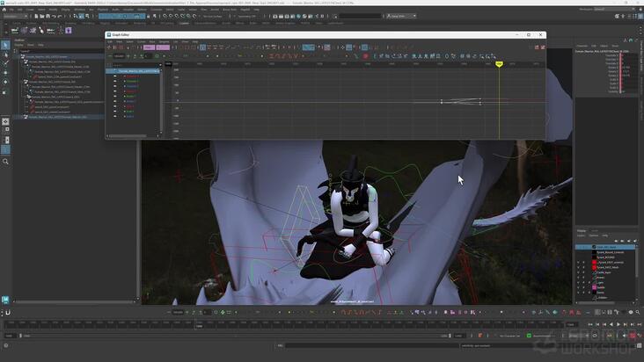Open a scene with the folder icon
The image size is (644, 362).
pos(42,16)
